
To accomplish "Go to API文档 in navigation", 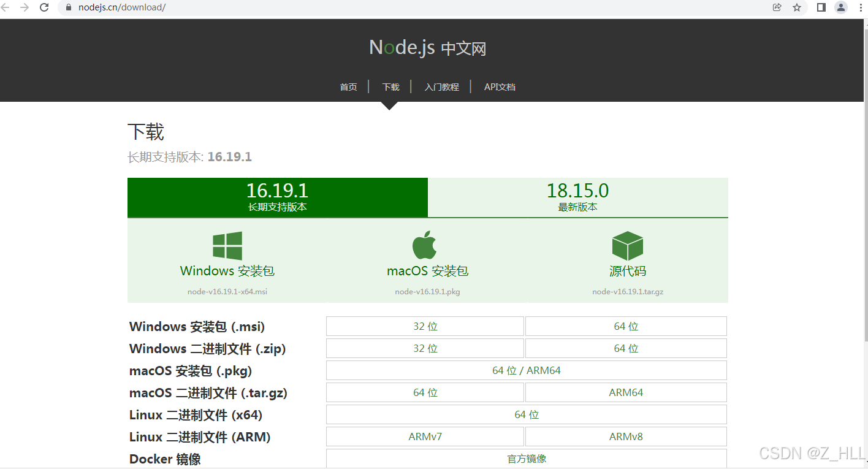I will (500, 87).
